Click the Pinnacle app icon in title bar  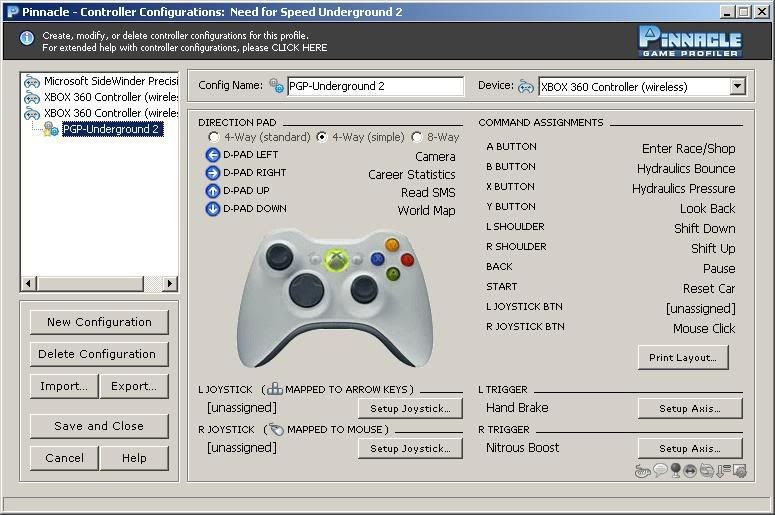(x=13, y=12)
